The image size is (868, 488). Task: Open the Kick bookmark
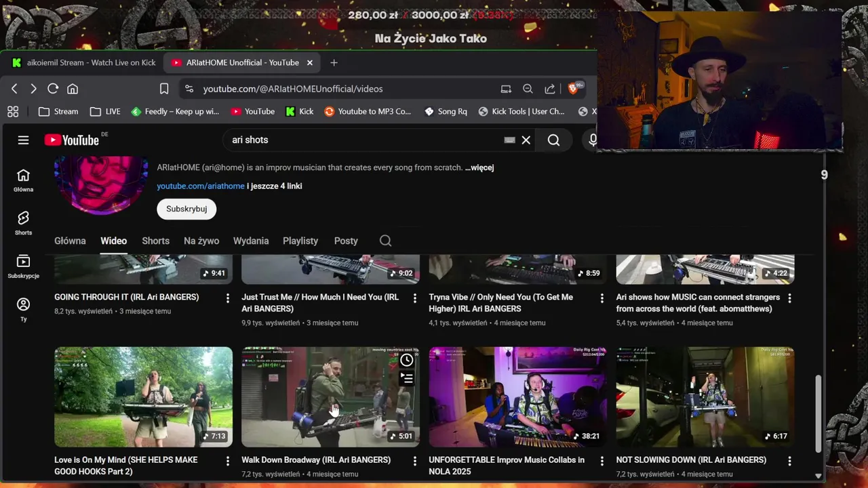pos(299,111)
